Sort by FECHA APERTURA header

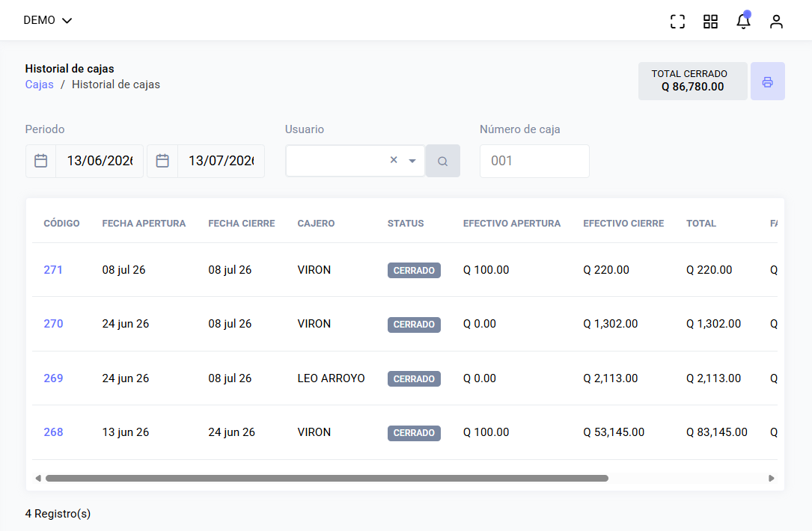(x=144, y=224)
